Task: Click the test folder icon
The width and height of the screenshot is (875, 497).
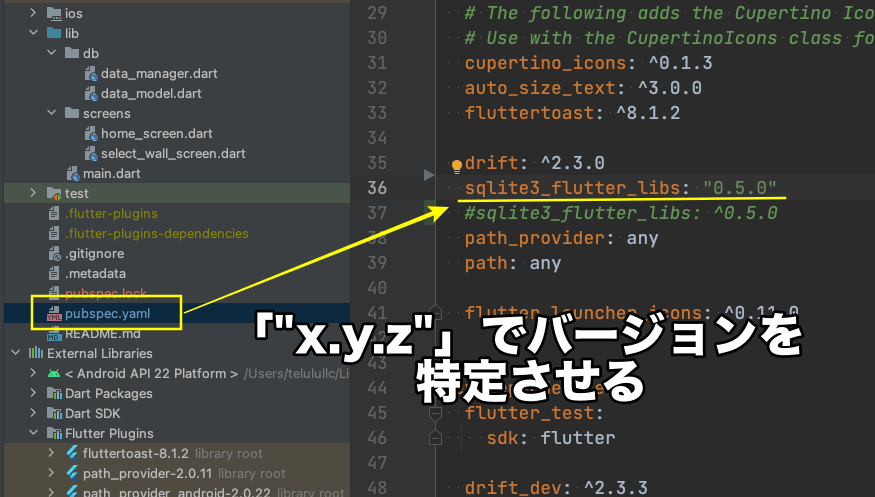Action: click(x=54, y=194)
